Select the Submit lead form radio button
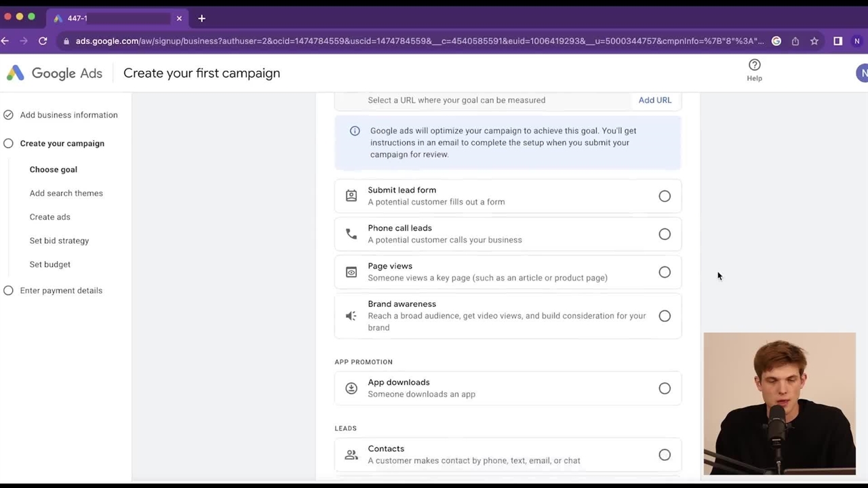The width and height of the screenshot is (868, 488). 665,197
